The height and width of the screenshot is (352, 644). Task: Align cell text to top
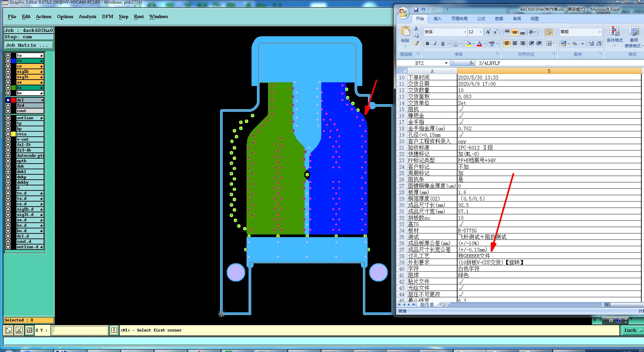tap(507, 32)
